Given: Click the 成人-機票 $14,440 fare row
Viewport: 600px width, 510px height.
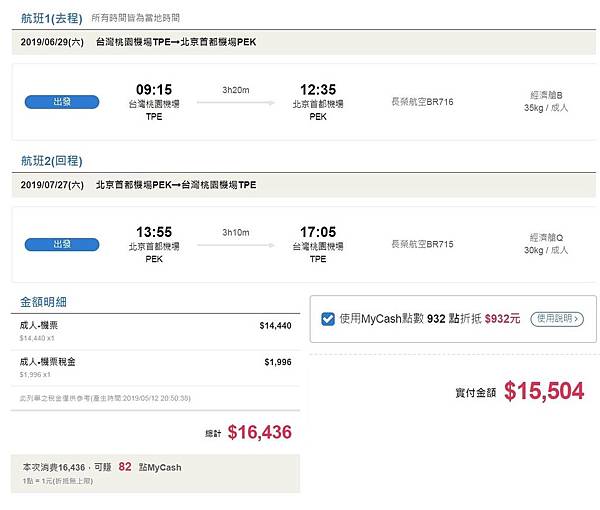Looking at the screenshot, I should [x=155, y=330].
